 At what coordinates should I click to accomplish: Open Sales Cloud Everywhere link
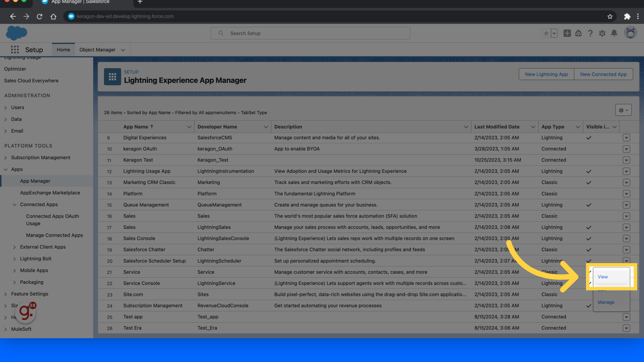[31, 80]
